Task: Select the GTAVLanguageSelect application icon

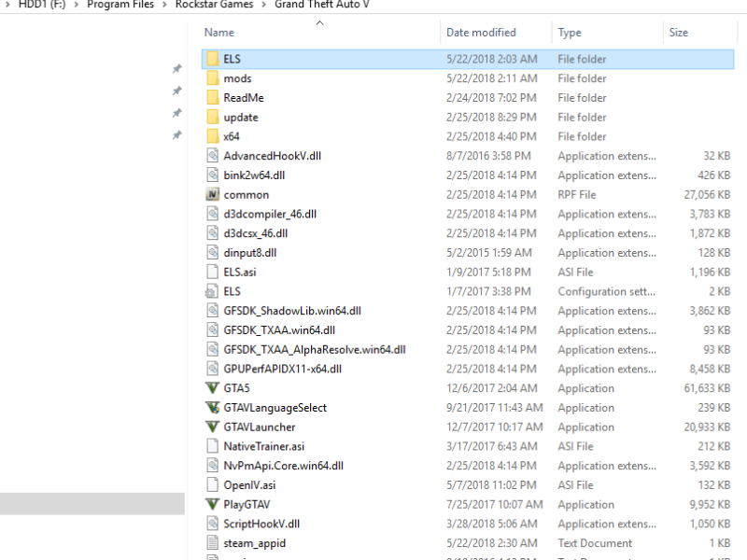Action: (x=213, y=408)
